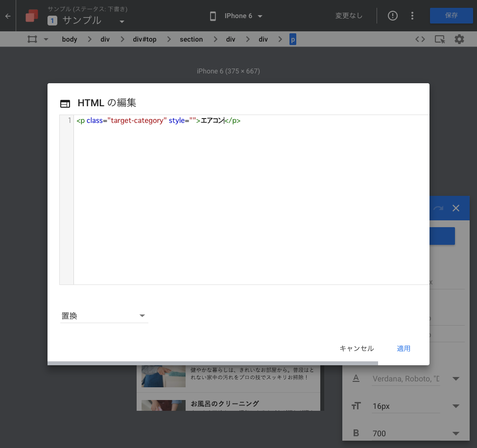Click the element selector icon beside the gear

439,39
